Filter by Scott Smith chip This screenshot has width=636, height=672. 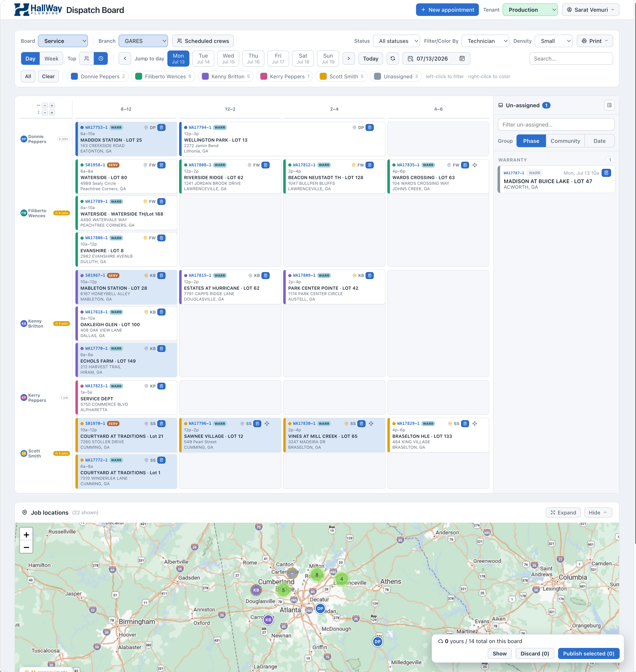(x=341, y=76)
